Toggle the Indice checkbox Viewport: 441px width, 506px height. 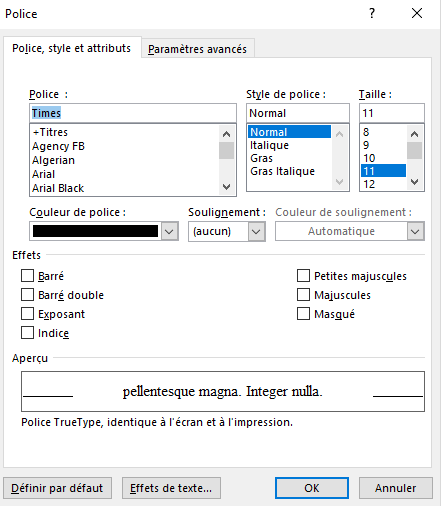27,333
